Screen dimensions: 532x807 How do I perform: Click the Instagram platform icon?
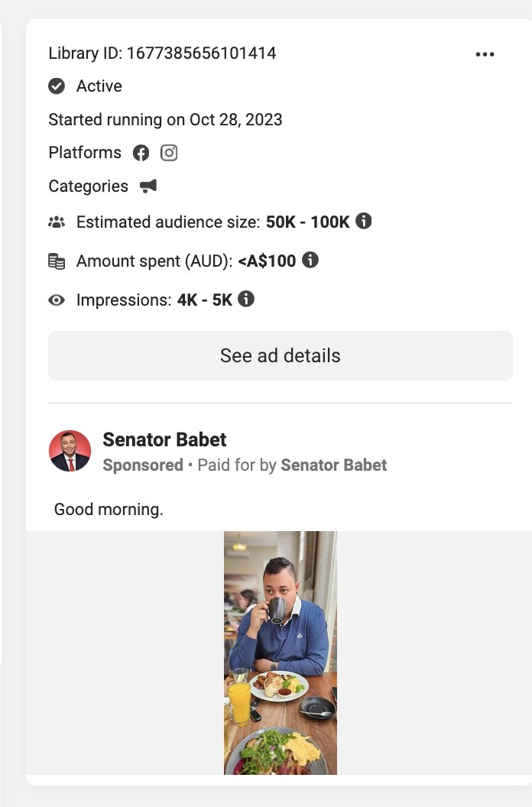[x=169, y=153]
